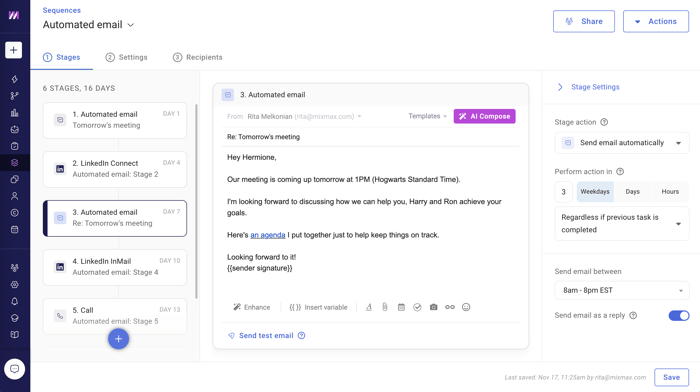Viewport: 700px width, 392px height.
Task: Click the an agenda hyperlink
Action: pos(267,235)
